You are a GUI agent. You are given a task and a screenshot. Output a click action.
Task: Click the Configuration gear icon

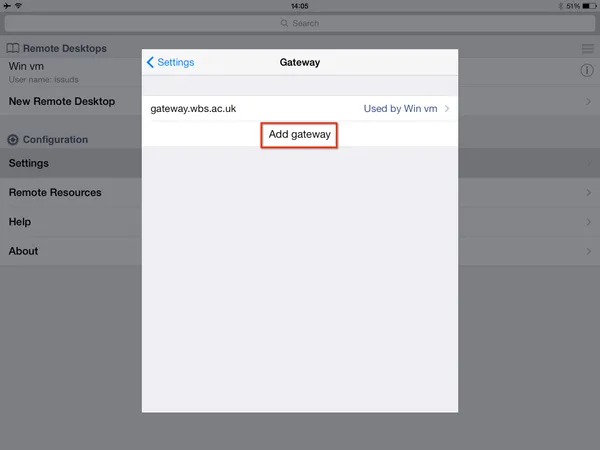pyautogui.click(x=13, y=140)
